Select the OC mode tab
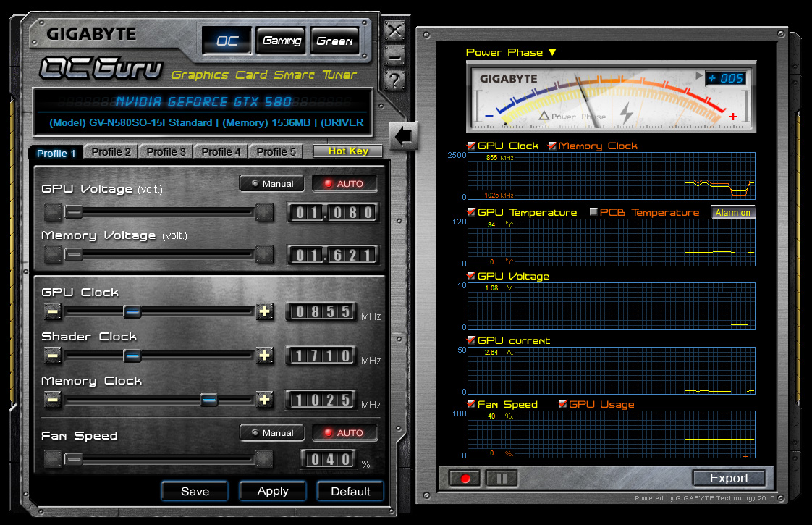The height and width of the screenshot is (525, 812). (x=227, y=41)
